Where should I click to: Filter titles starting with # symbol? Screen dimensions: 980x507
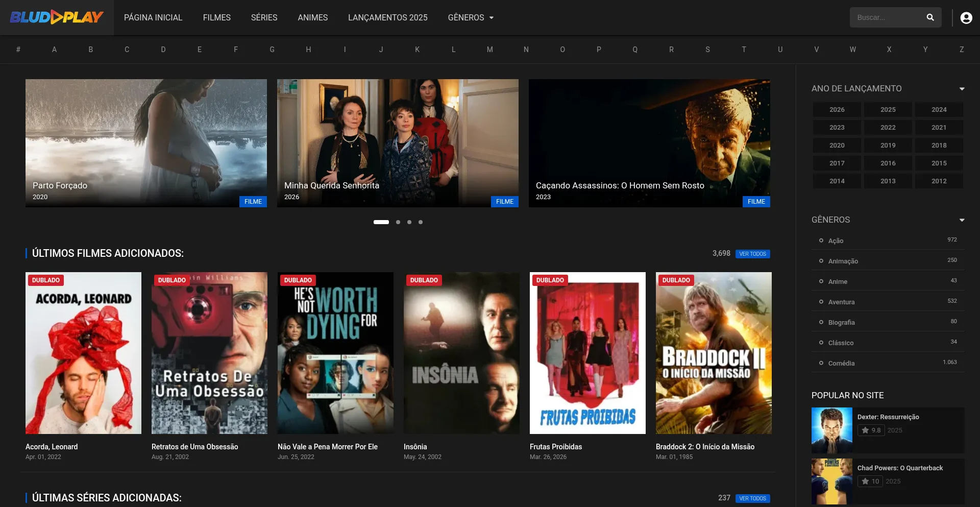(18, 50)
